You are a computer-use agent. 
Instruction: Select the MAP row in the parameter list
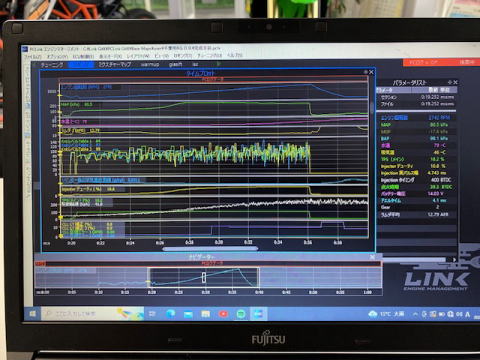[x=416, y=125]
